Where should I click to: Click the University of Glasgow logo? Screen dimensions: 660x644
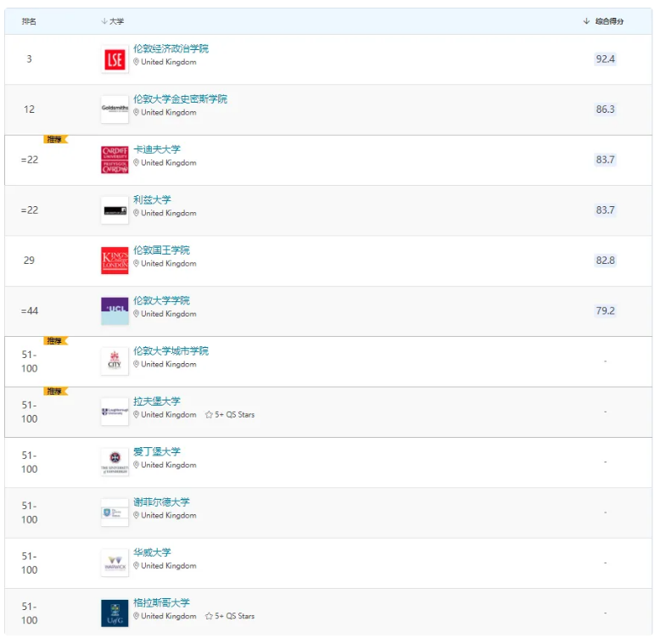pos(115,613)
